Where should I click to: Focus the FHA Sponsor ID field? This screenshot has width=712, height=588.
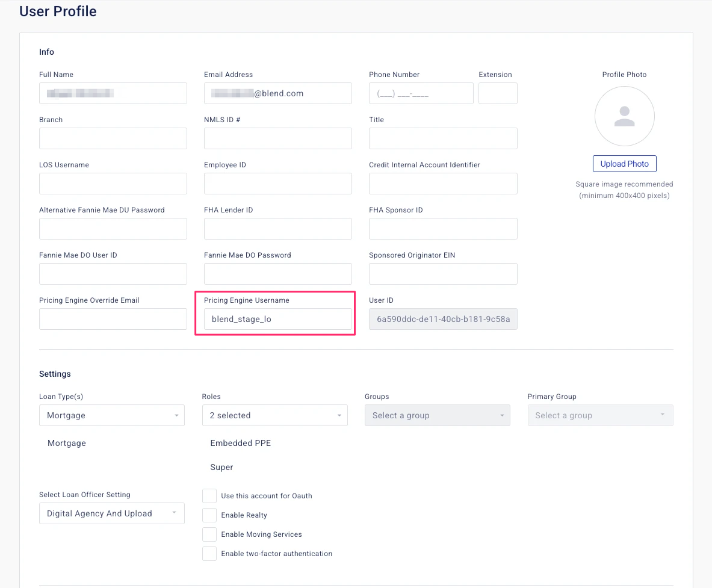443,228
